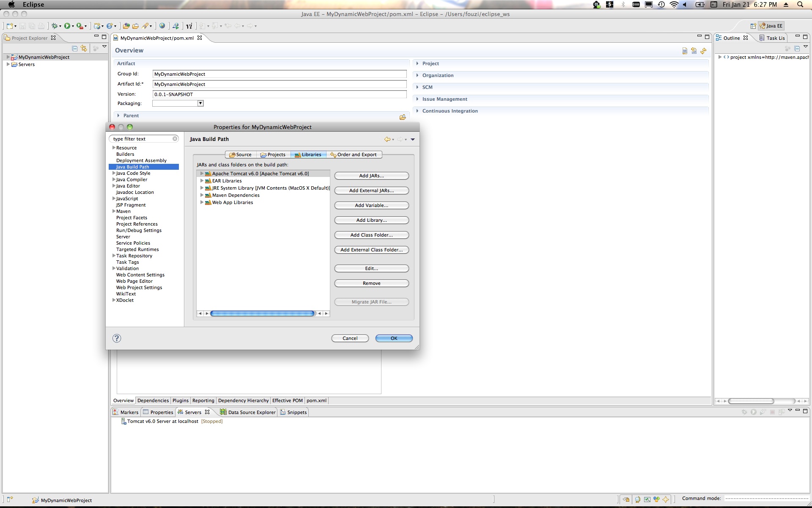Image resolution: width=812 pixels, height=508 pixels.
Task: Open Spotlight search in menu bar
Action: tap(800, 5)
